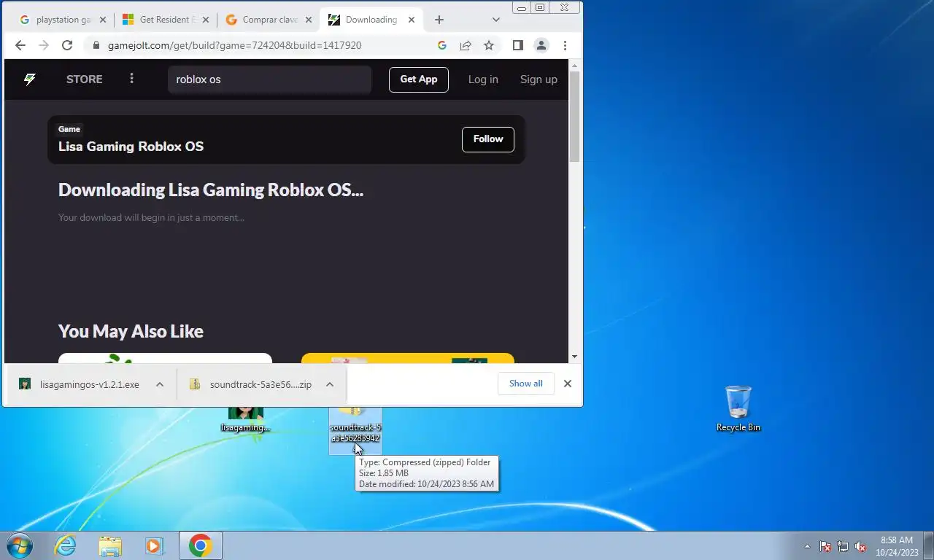Open soundtrack zip from downloads bar
The image size is (934, 560).
click(250, 384)
